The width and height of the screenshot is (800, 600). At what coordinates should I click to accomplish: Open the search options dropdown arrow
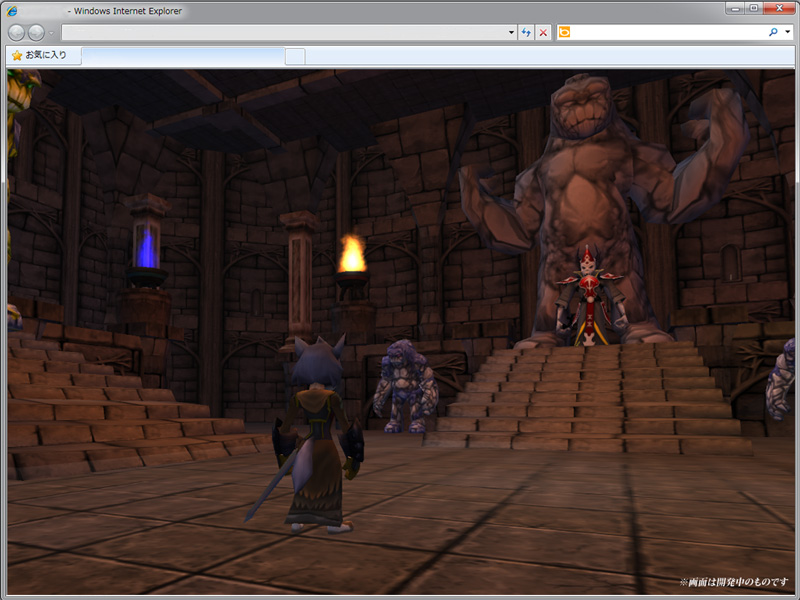point(787,33)
